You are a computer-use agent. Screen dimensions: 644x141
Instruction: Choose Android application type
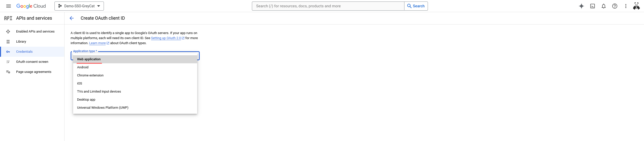pos(135,67)
